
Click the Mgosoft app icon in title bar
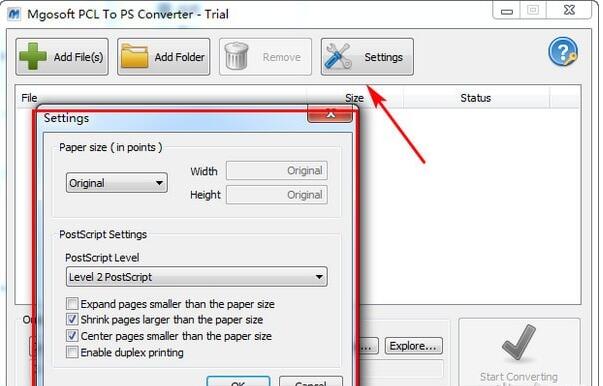(x=14, y=14)
